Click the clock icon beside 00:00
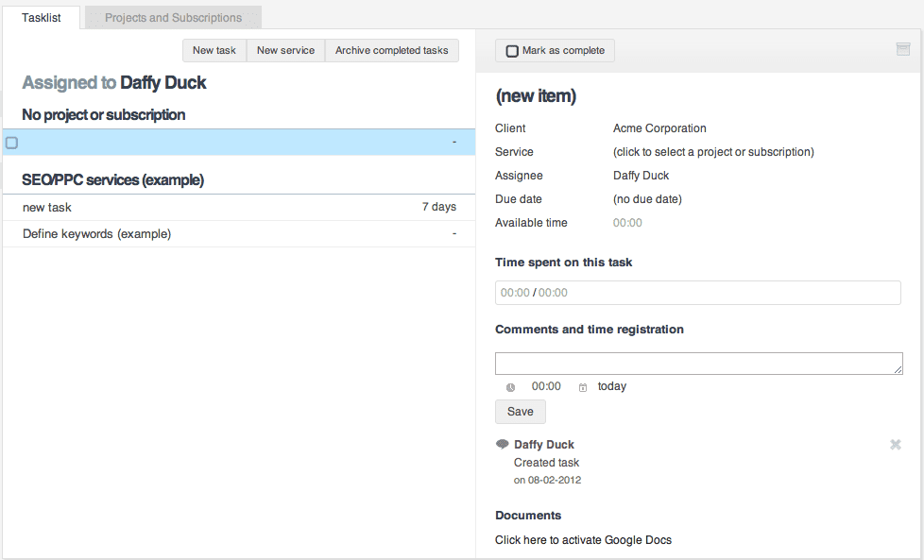The image size is (924, 560). (510, 387)
